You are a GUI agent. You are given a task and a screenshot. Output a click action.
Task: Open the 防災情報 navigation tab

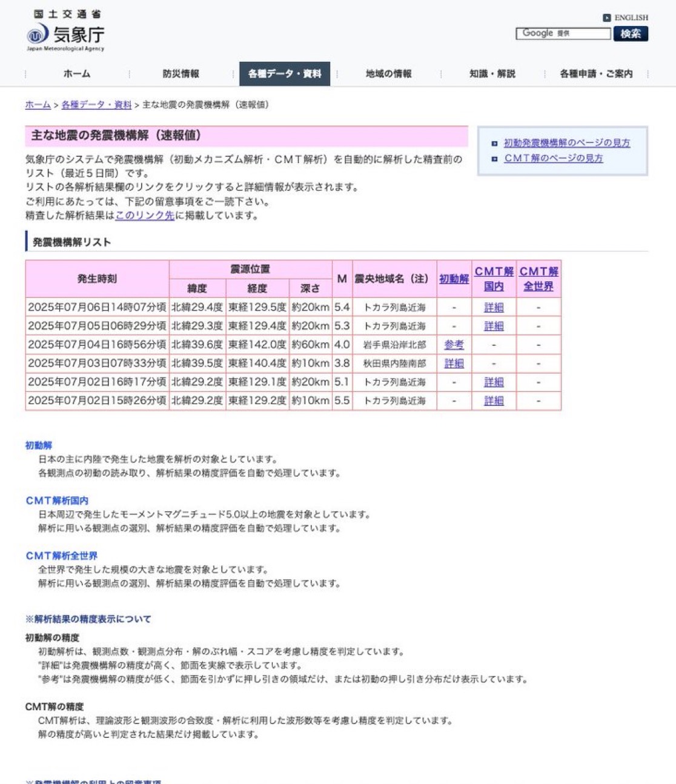(181, 74)
